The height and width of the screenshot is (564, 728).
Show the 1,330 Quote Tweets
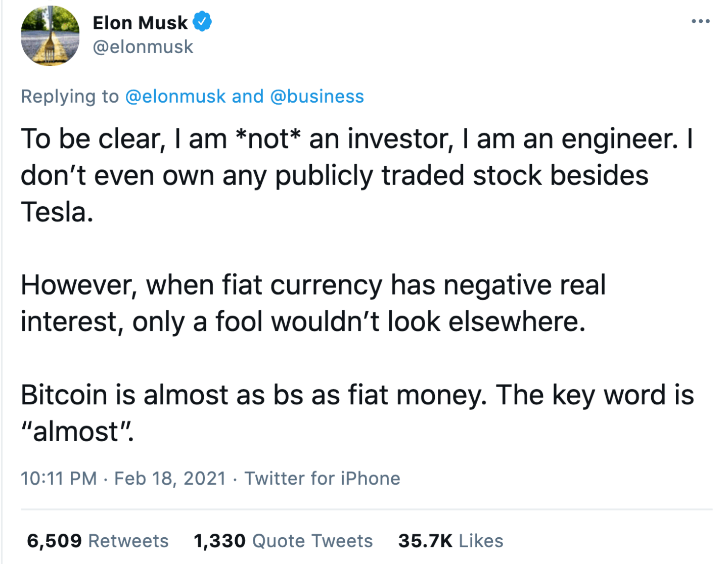point(283,541)
